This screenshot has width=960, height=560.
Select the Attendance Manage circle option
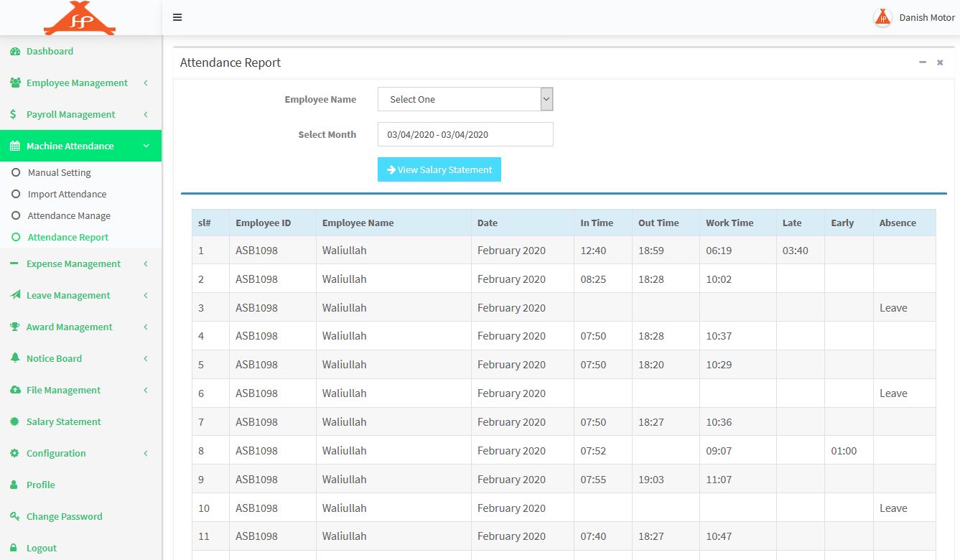click(x=16, y=216)
